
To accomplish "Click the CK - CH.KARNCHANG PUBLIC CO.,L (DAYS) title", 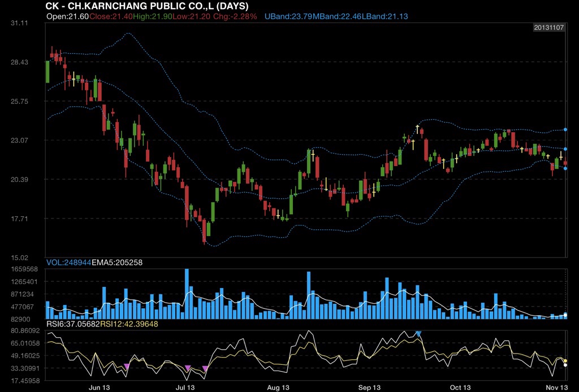I will [x=147, y=6].
